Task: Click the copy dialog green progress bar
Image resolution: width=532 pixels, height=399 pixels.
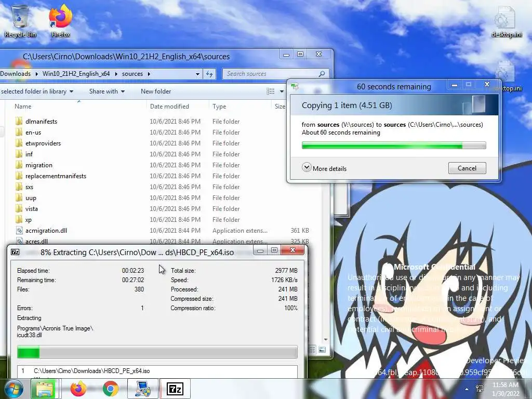Action: click(394, 145)
